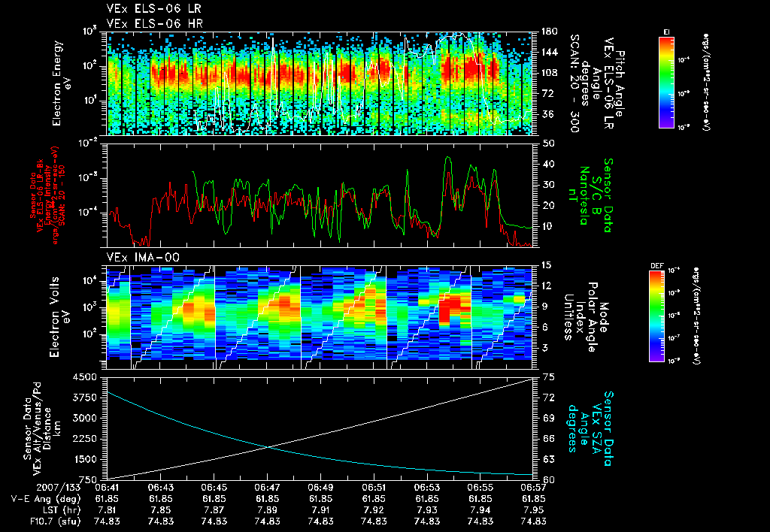Click the 2007/133 date label
Viewport: 770px width, 532px height.
point(59,487)
